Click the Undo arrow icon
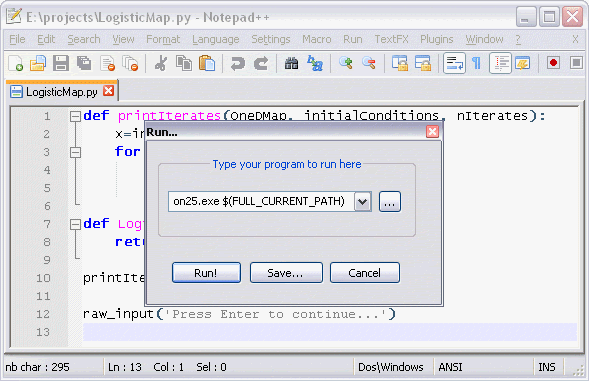The height and width of the screenshot is (381, 589). [237, 63]
